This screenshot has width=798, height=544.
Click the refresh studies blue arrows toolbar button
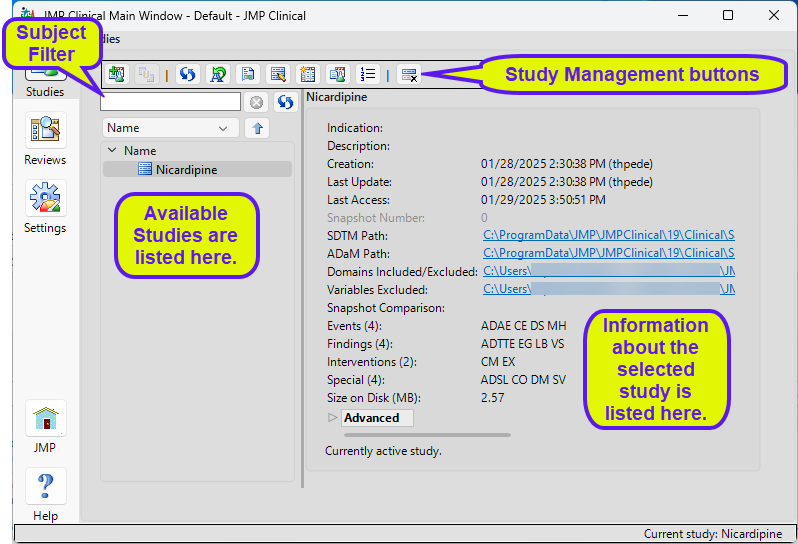(x=187, y=74)
